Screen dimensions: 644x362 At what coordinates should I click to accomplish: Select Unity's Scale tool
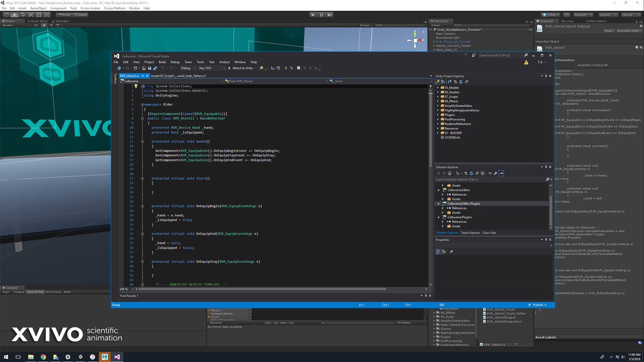[x=31, y=15]
